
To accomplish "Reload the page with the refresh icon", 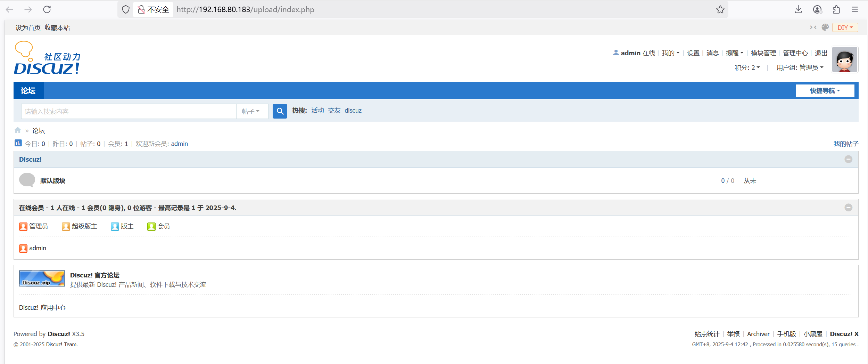I will [47, 9].
